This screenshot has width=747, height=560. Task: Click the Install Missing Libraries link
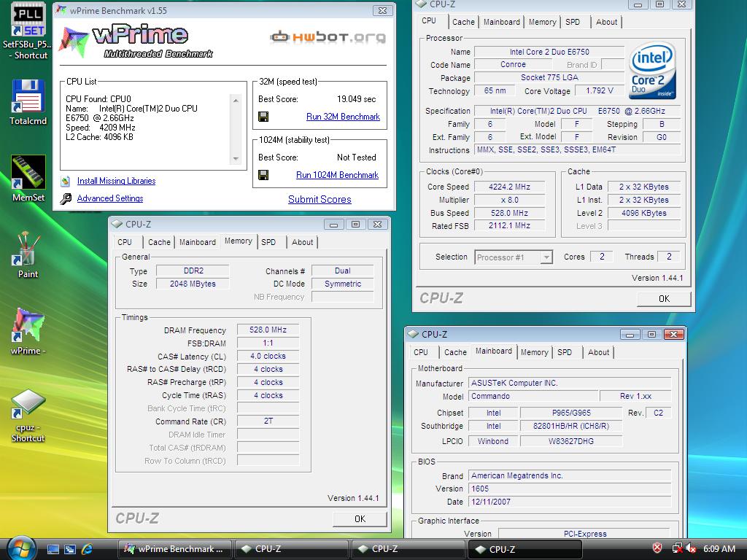116,181
